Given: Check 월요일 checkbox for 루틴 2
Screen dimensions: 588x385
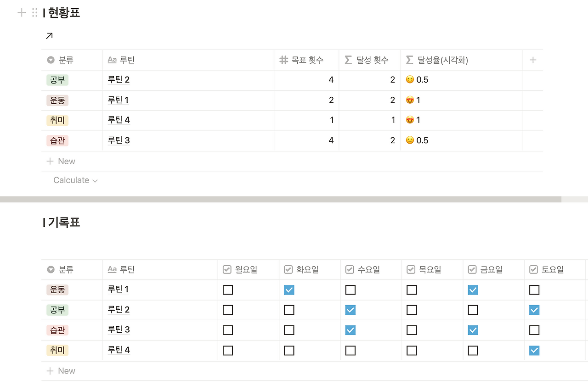Looking at the screenshot, I should pos(228,310).
